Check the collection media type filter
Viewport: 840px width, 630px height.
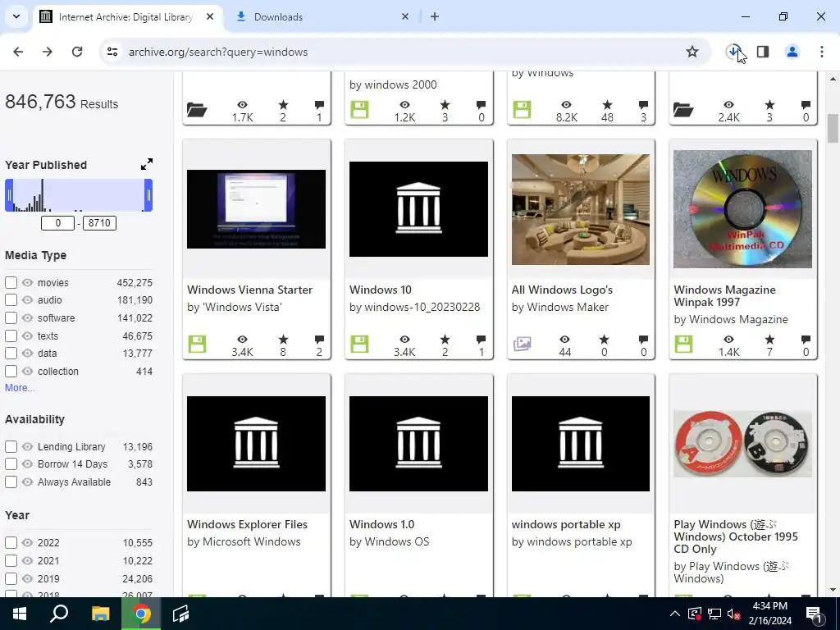(x=11, y=372)
